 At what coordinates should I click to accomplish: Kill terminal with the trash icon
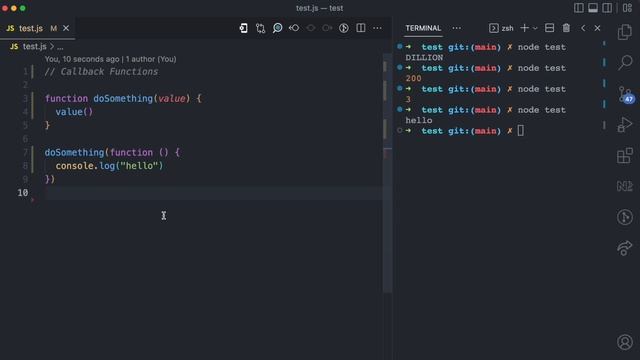pyautogui.click(x=566, y=28)
